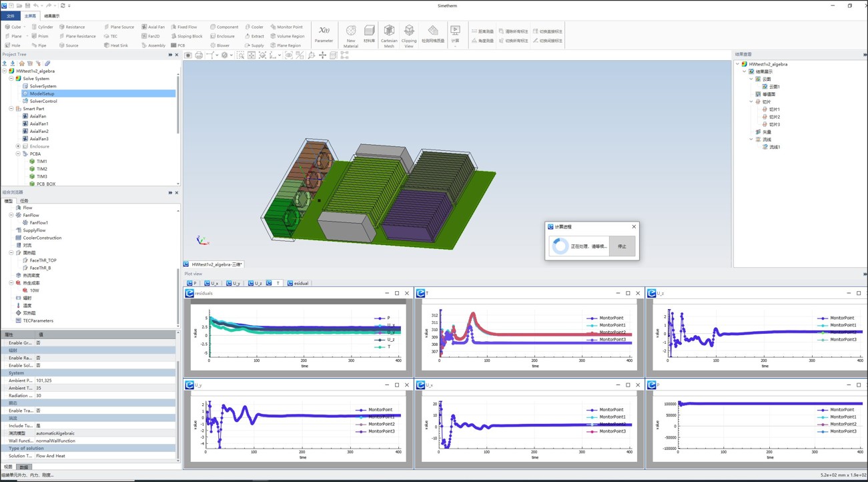Select the U_x plot tab
The image size is (868, 482).
(x=211, y=283)
